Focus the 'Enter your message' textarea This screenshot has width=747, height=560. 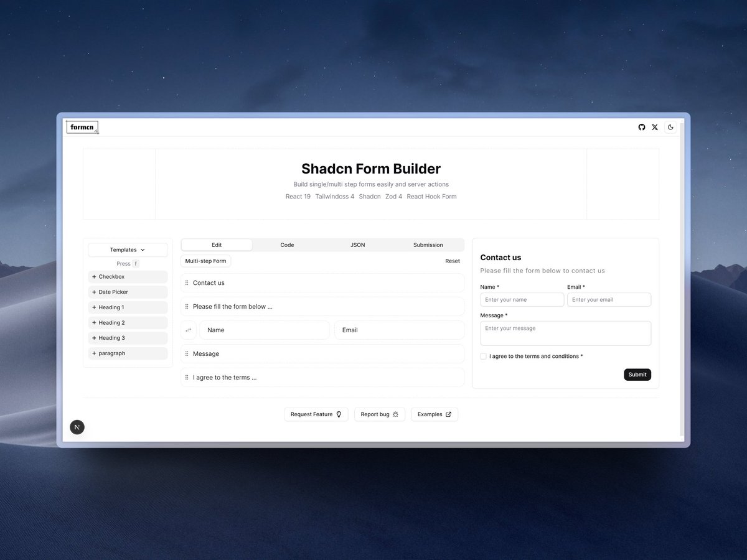565,334
